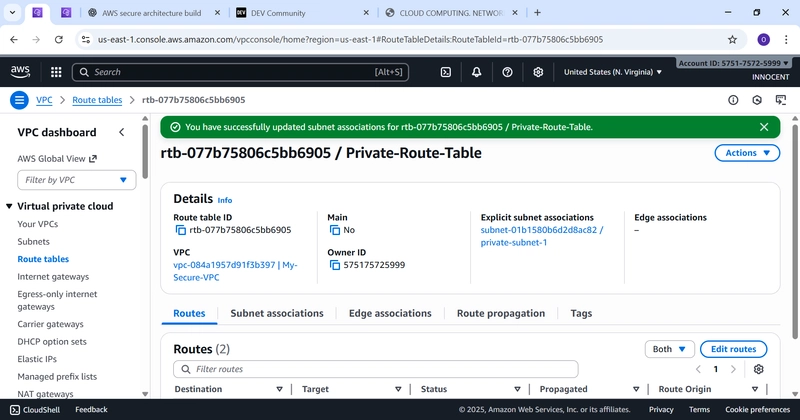The width and height of the screenshot is (800, 420).
Task: Collapse the VPC dashboard sidebar
Action: coord(121,132)
